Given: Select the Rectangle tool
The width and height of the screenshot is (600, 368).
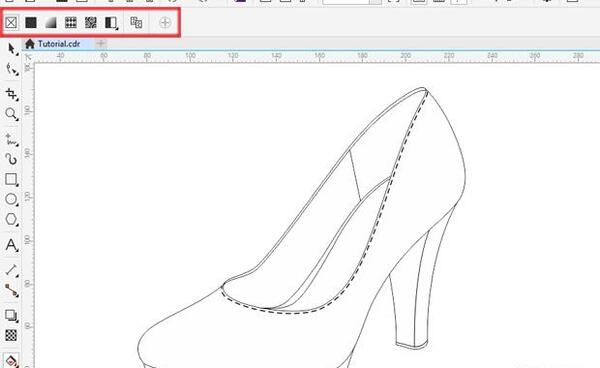Looking at the screenshot, I should point(11,179).
